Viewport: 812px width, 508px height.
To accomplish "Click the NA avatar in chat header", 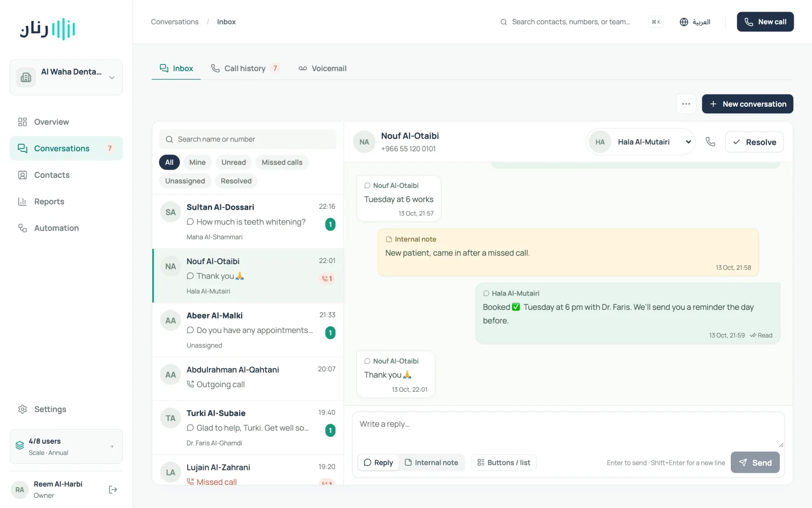I will pyautogui.click(x=364, y=142).
